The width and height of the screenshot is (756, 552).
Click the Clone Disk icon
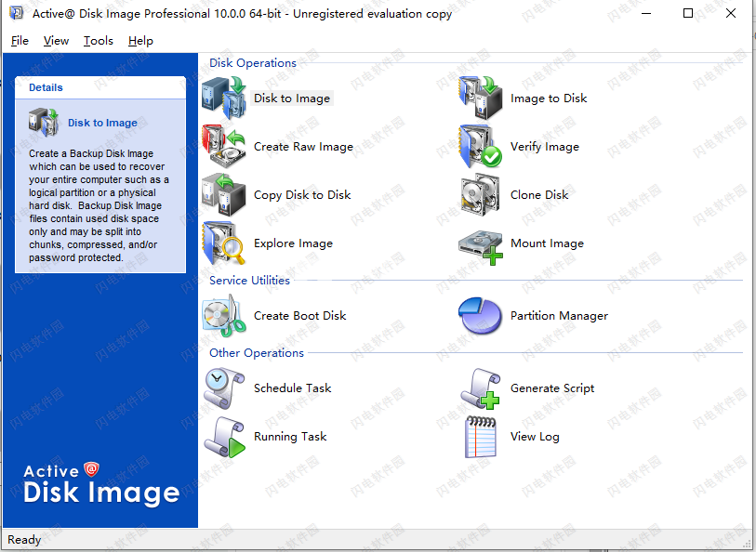click(481, 194)
